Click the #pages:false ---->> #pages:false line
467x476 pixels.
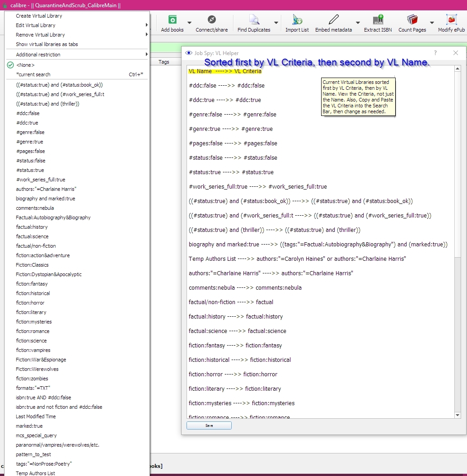point(233,143)
